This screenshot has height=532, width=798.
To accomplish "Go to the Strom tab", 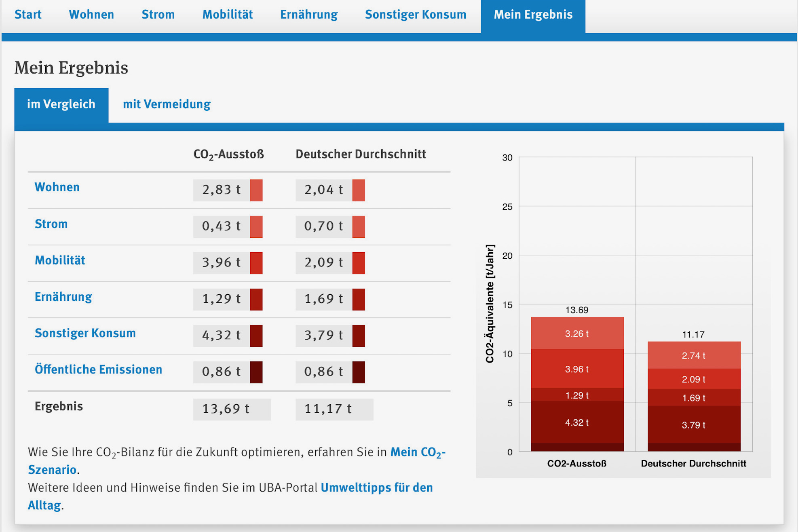I will 158,15.
